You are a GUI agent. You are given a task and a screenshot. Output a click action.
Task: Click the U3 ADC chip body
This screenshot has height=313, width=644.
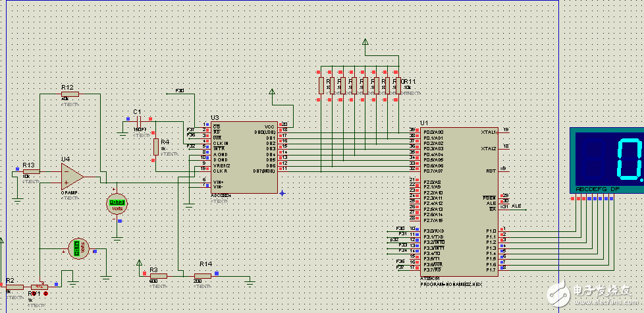tap(244, 158)
